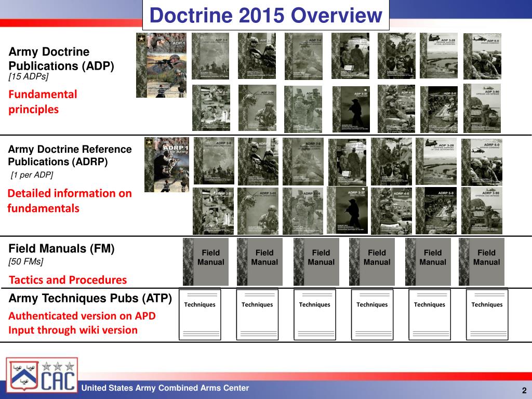
Task: Open the ADRP 6-0 Mission Command cover
Action: (482, 162)
